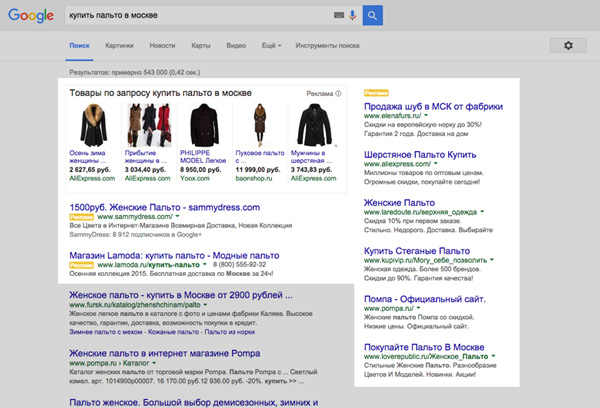
Task: Open Женское пальто купить в Москве от 2900 result
Action: tap(181, 295)
